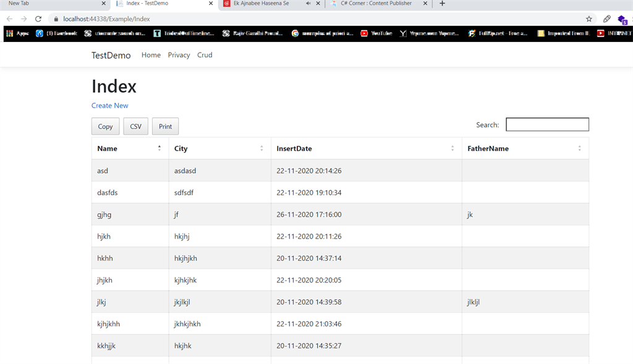The height and width of the screenshot is (364, 633).
Task: Open the Home nav menu item
Action: (x=151, y=55)
